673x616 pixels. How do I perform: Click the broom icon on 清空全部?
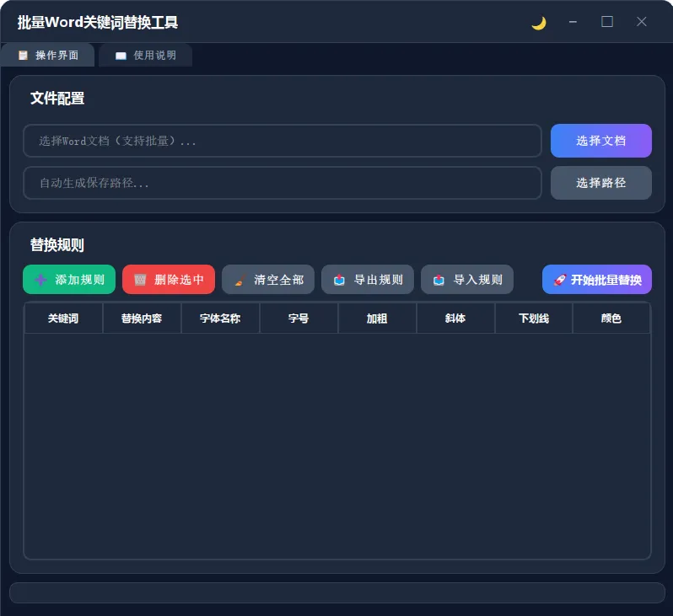coord(240,280)
